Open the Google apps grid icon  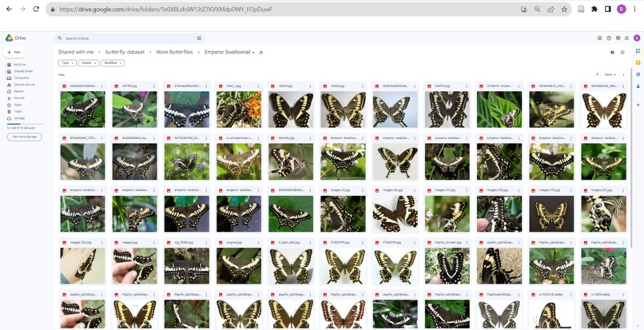click(x=626, y=38)
